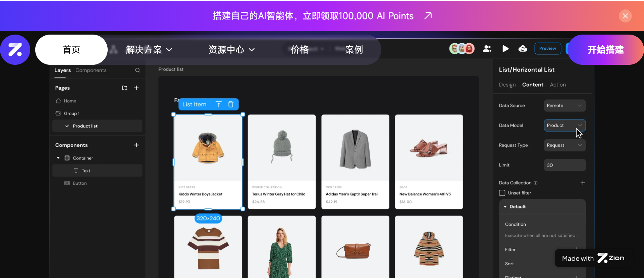Click the Zion logo icon
This screenshot has height=278, width=644.
pyautogui.click(x=15, y=50)
